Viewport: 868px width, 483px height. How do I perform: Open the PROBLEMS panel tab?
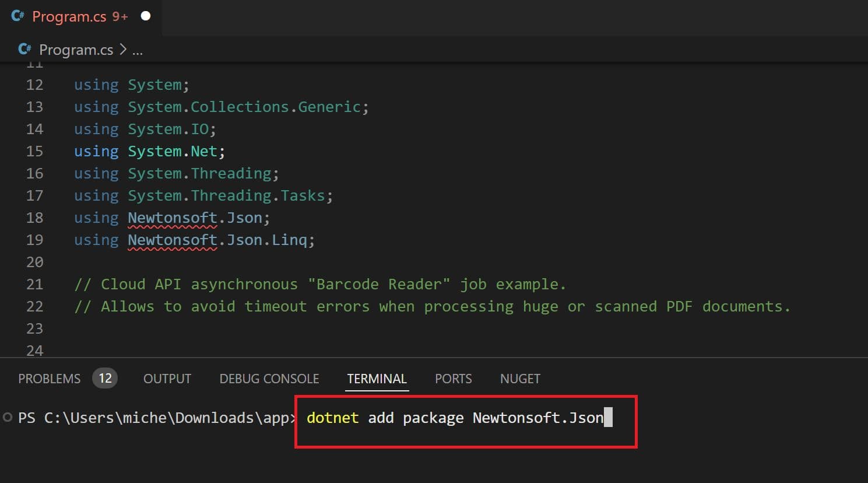50,379
